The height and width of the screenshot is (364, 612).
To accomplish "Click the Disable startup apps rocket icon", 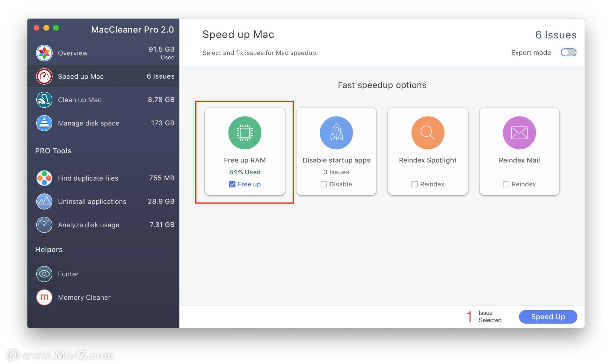I will coord(336,133).
